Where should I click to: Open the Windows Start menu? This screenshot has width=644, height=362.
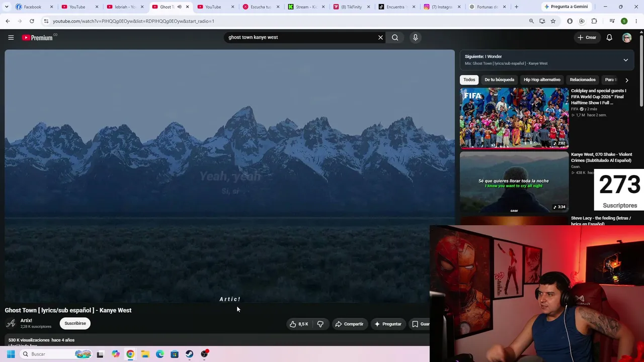click(x=11, y=354)
